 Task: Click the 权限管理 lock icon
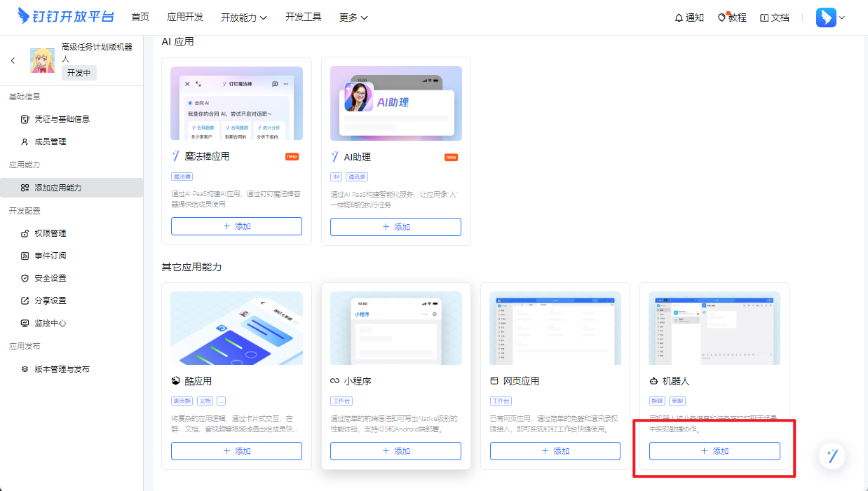tap(25, 233)
